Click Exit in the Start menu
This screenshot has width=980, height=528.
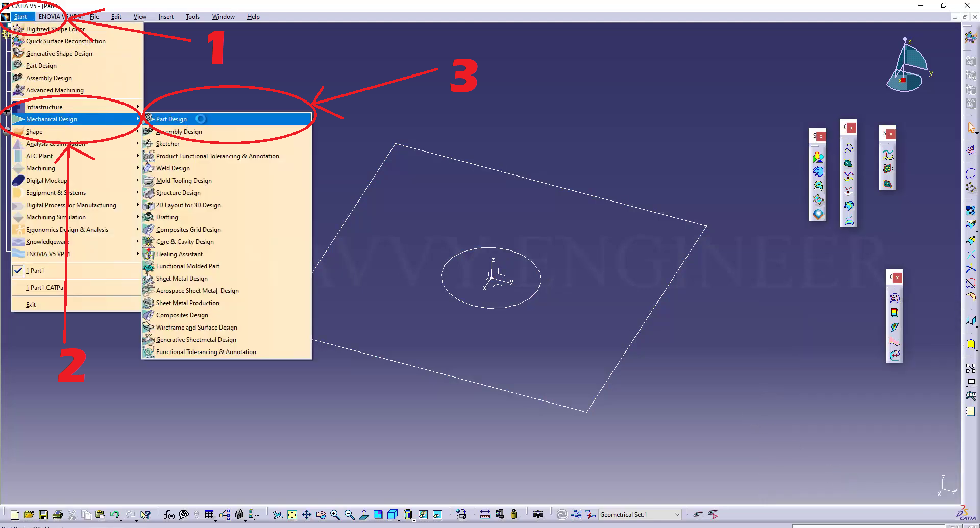tap(31, 305)
